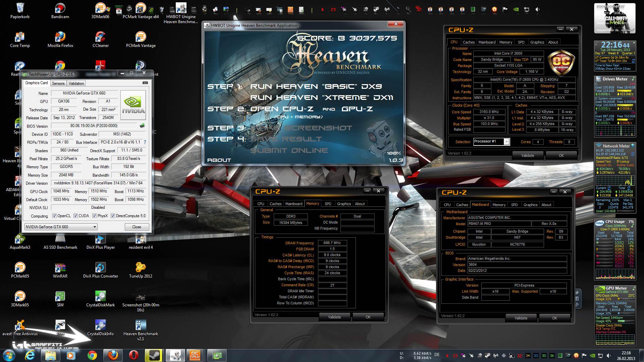Click Submit Online in Heaven Benchmark
Image resolution: width=644 pixels, height=362 pixels.
(289, 150)
